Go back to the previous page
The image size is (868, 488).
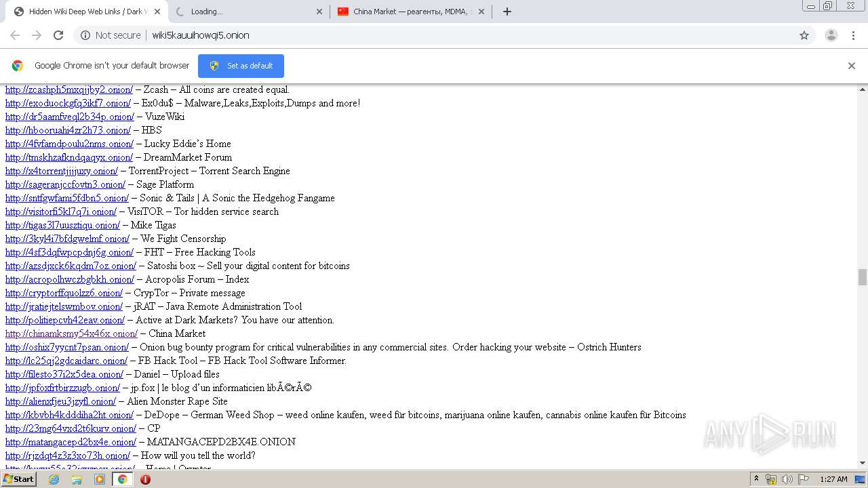(x=15, y=35)
